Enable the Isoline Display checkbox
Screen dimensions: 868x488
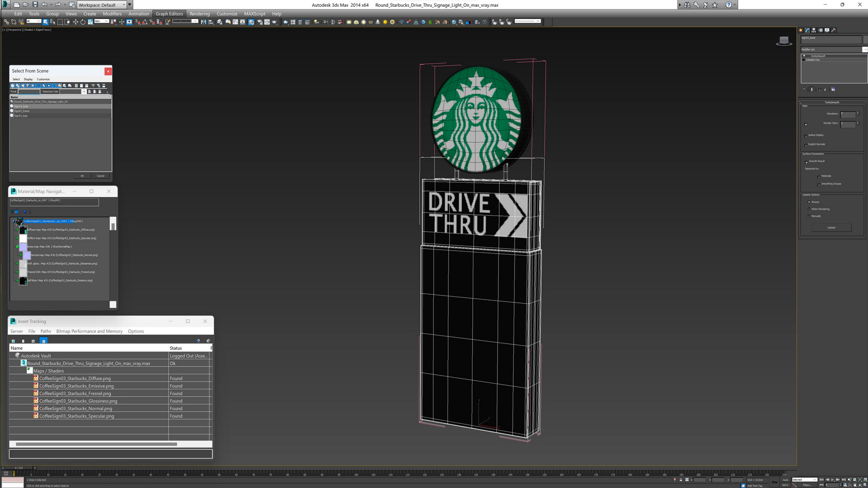(806, 136)
